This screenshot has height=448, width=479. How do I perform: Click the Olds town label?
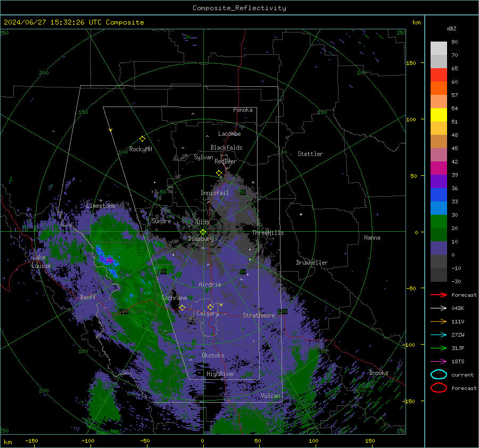pyautogui.click(x=203, y=222)
